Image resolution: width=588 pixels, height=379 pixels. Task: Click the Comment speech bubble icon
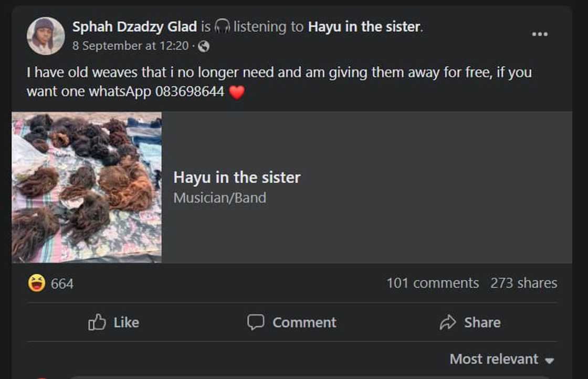pos(257,322)
